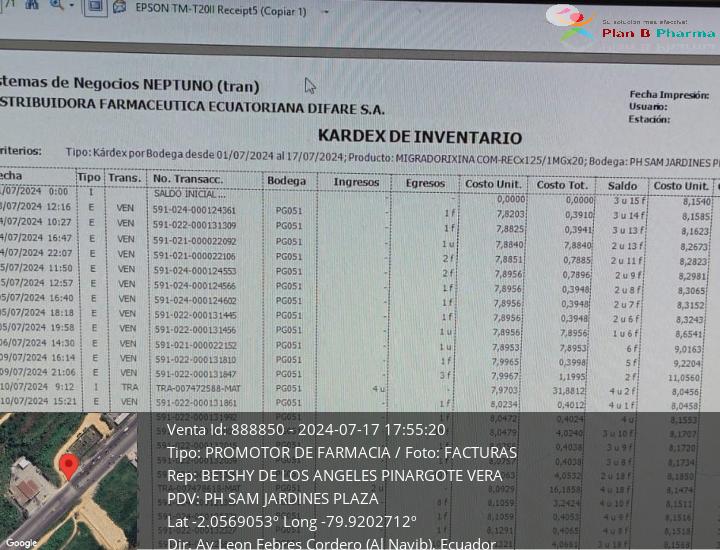The height and width of the screenshot is (550, 720).
Task: Select transaction 591-022-000131309
Action: (195, 225)
